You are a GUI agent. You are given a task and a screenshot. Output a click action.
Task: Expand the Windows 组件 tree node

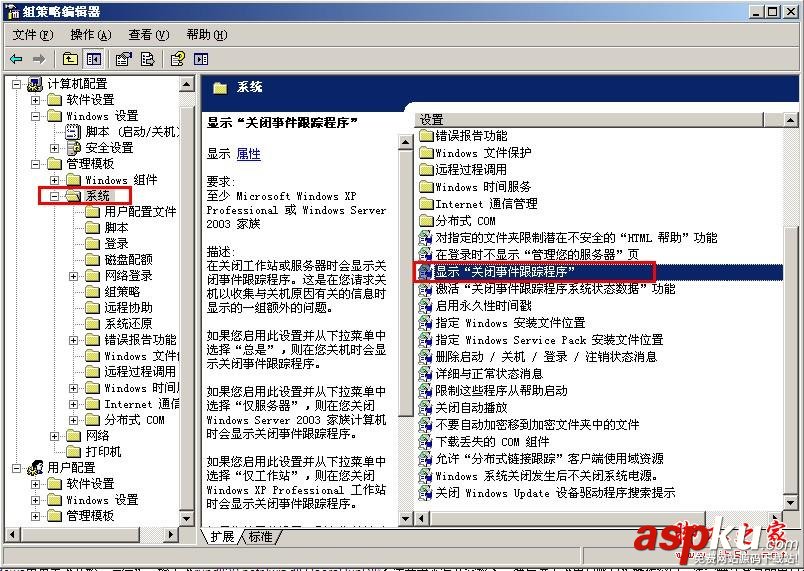[54, 180]
